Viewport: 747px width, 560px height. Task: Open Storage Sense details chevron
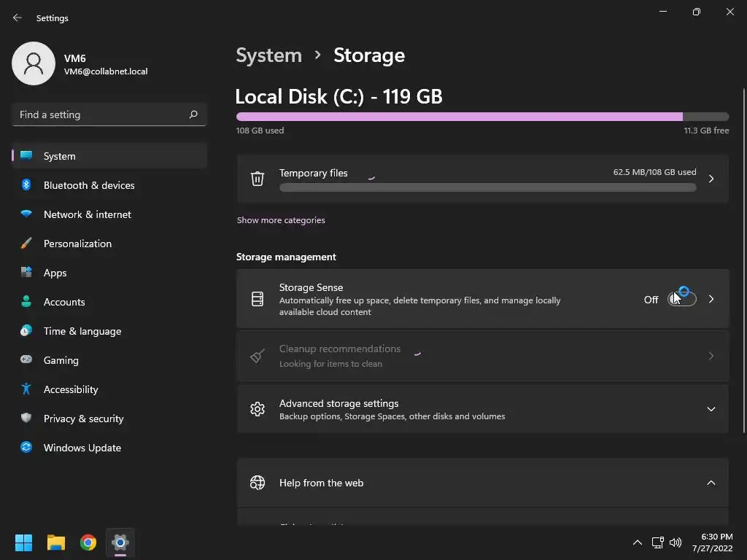coord(711,299)
